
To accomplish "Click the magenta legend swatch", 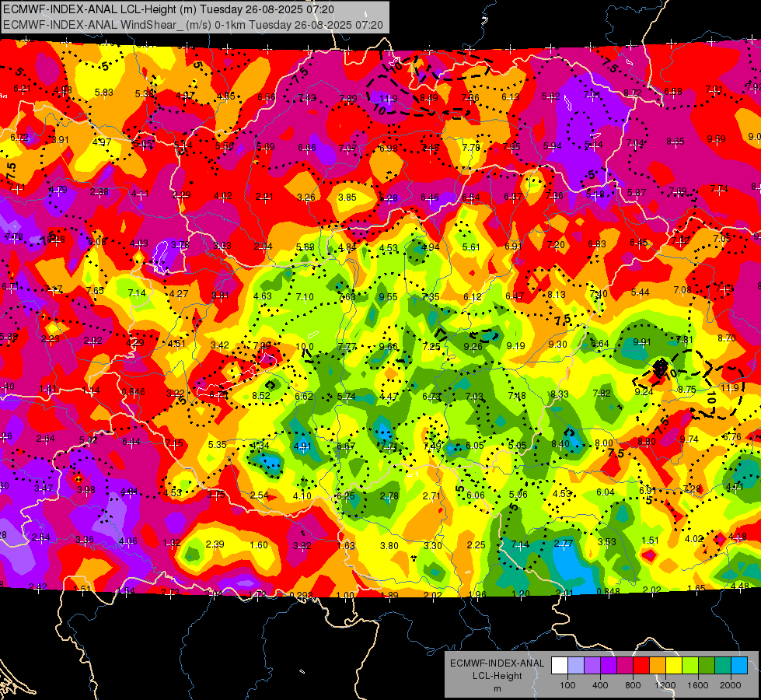I will tap(625, 666).
